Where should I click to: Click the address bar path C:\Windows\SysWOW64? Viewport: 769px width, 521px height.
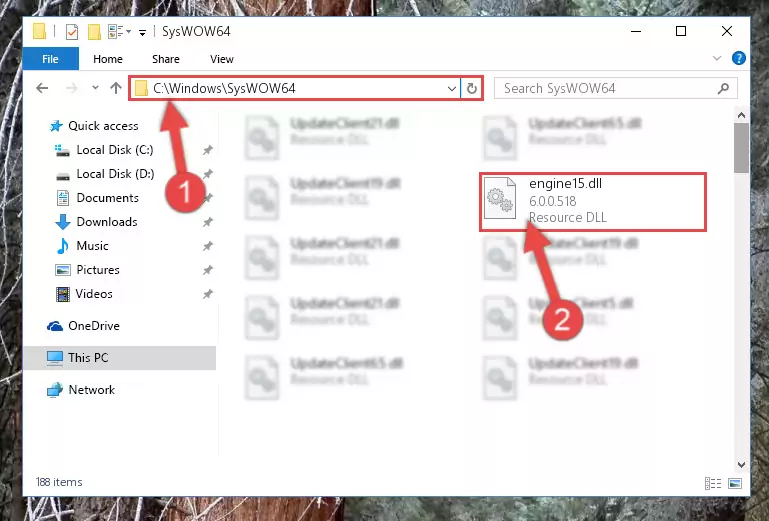click(x=224, y=88)
